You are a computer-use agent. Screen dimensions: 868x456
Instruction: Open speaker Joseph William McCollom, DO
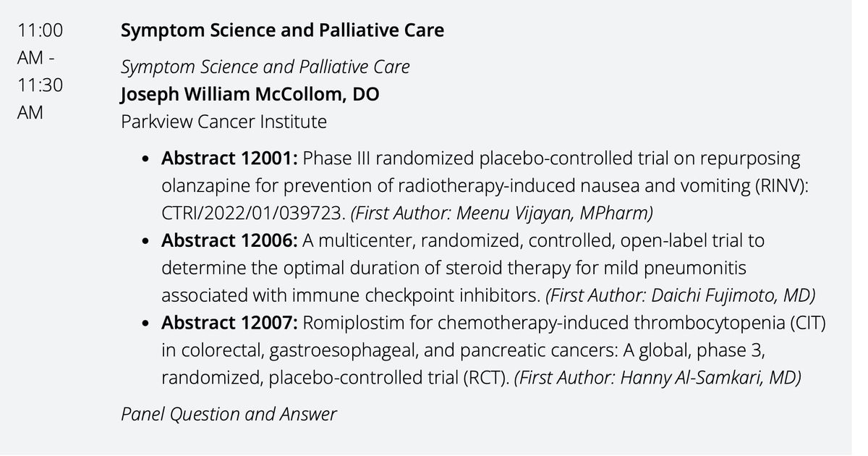[x=250, y=94]
